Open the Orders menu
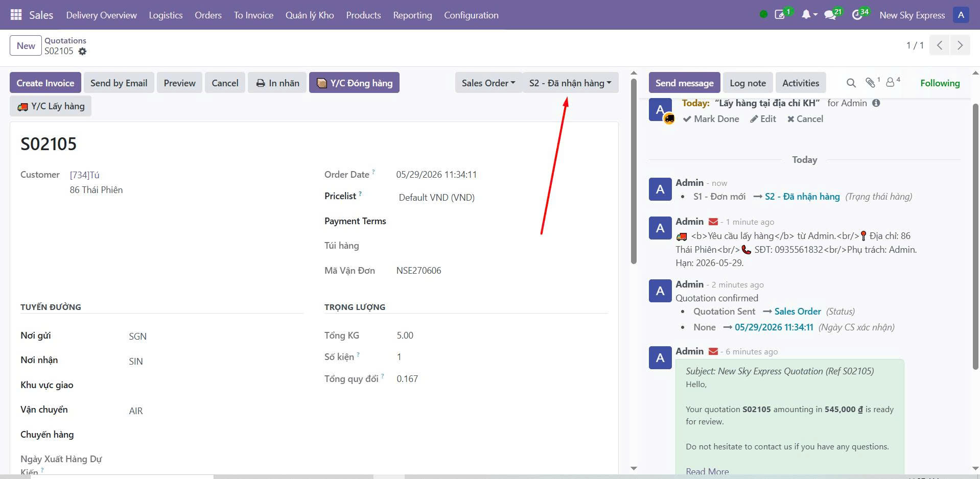 (x=208, y=15)
